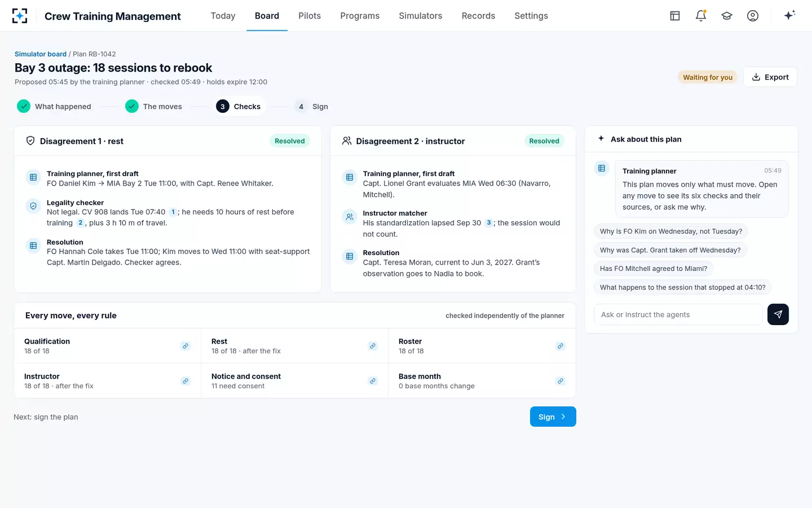
Task: Go to the What happened step
Action: [x=54, y=106]
